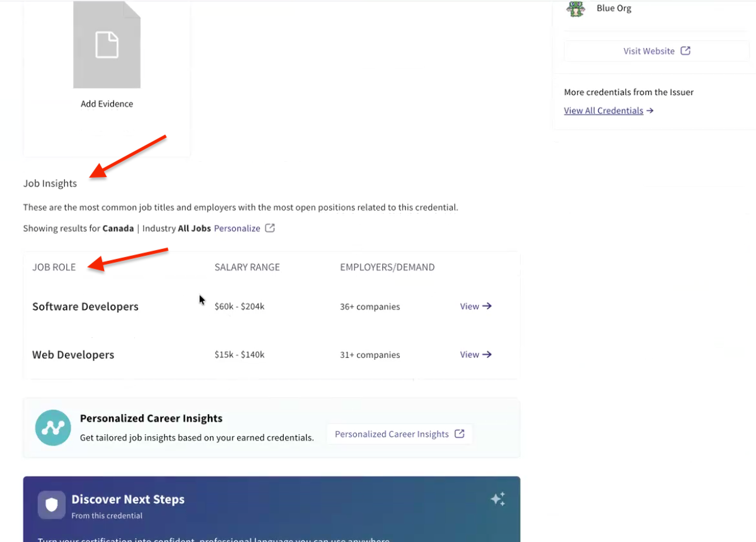Screen dimensions: 756x542
Task: Click the Add Evidence document icon
Action: (107, 45)
